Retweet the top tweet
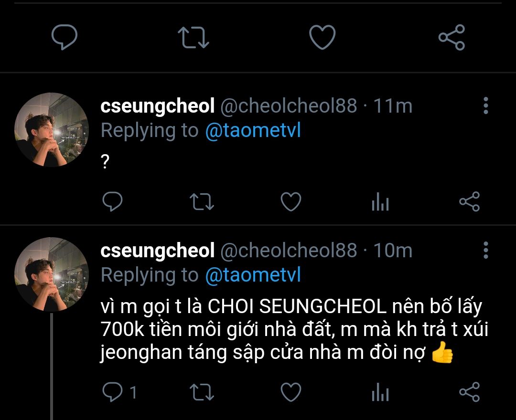The height and width of the screenshot is (420, 516). pyautogui.click(x=193, y=38)
